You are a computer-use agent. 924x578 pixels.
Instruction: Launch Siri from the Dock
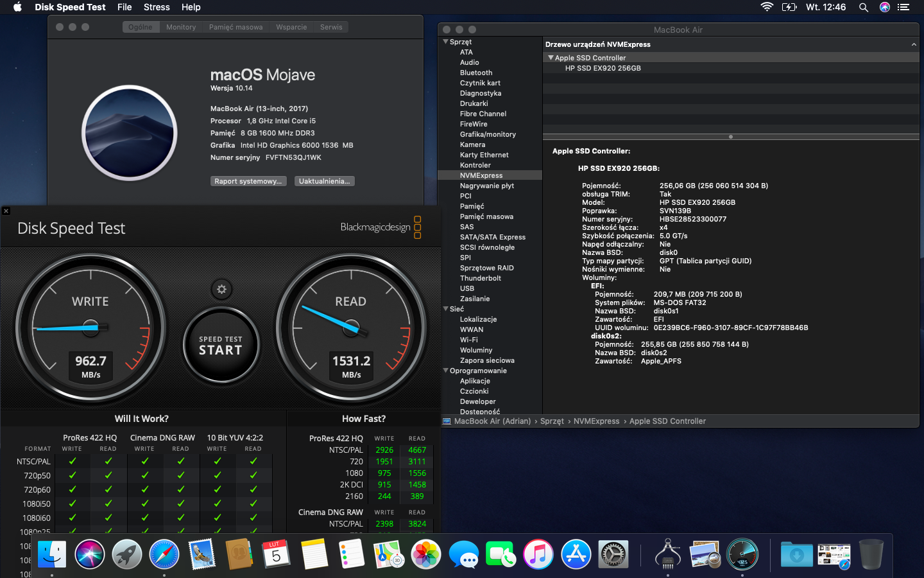(x=90, y=554)
